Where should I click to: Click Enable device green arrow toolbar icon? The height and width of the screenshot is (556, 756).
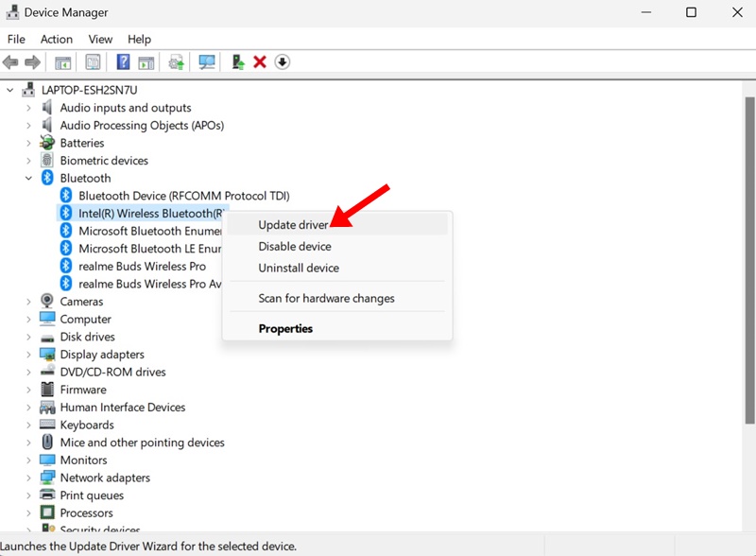[238, 62]
